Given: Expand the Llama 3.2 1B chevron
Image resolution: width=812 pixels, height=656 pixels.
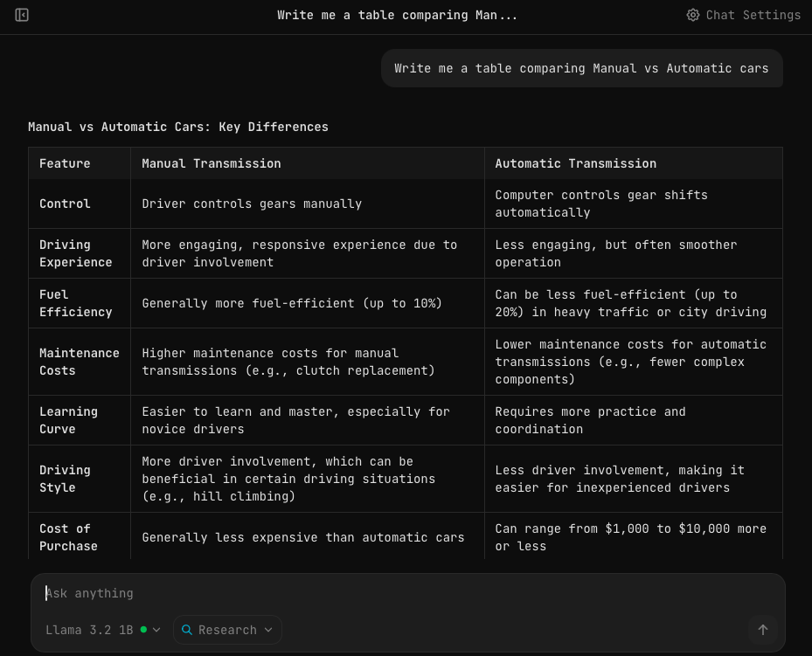Looking at the screenshot, I should (x=156, y=630).
